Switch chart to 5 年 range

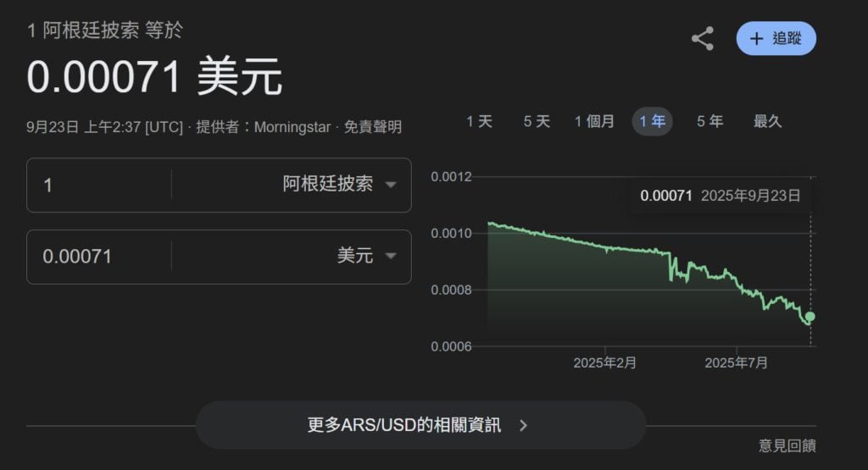pos(709,122)
